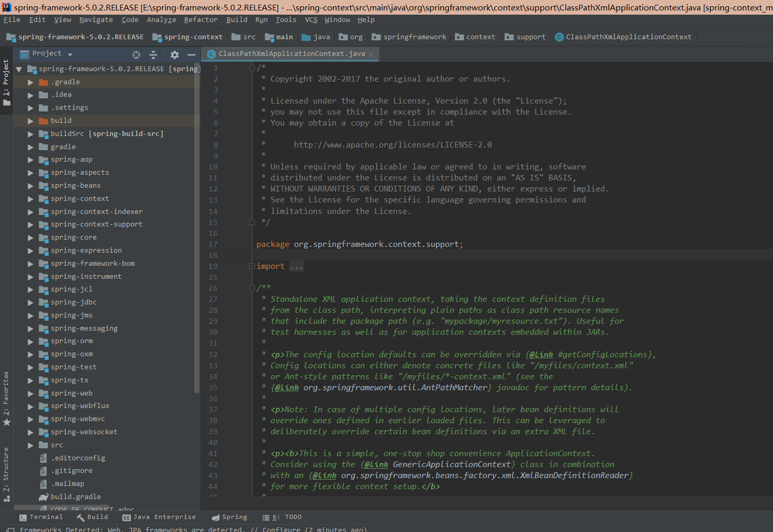Image resolution: width=773 pixels, height=532 pixels.
Task: Select spring-context-indexer in the project tree
Action: pyautogui.click(x=96, y=212)
